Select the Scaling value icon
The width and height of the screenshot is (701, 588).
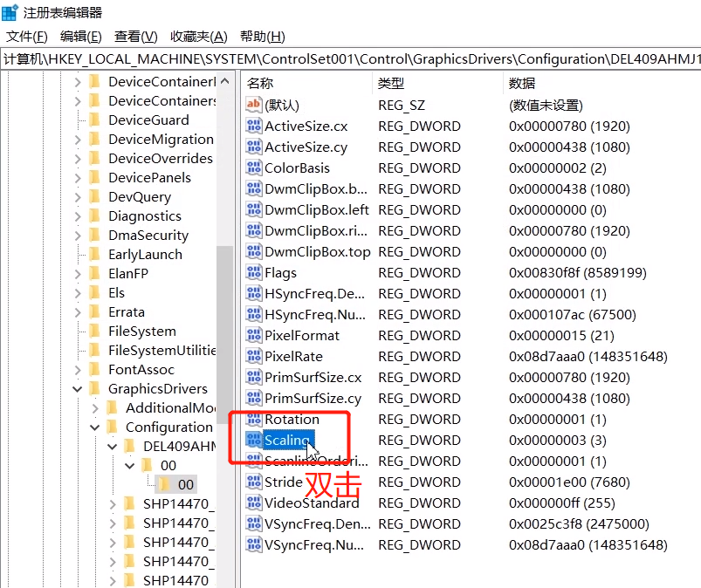coord(254,441)
